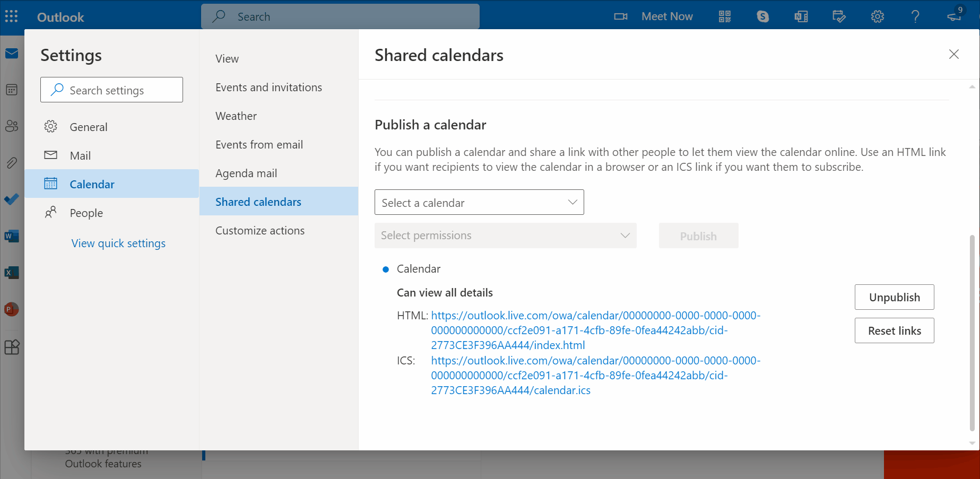Open Agenda mail settings
Screen dimensions: 980x479
coord(279,173)
